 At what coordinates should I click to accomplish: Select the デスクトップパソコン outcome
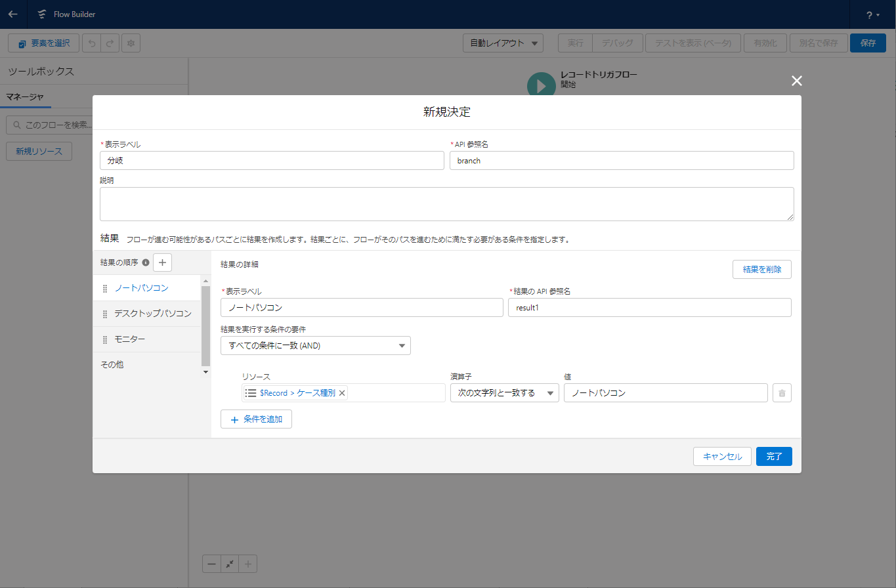(x=152, y=314)
